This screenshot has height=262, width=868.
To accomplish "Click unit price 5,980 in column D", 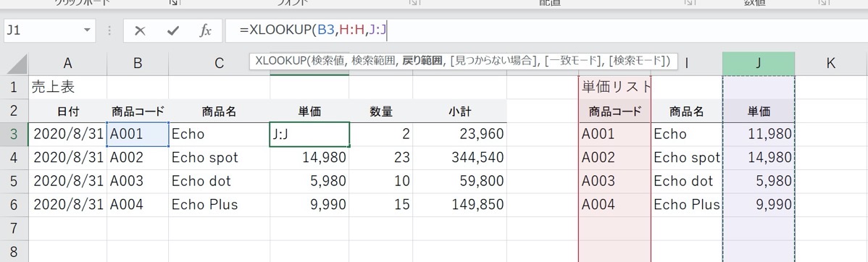I will pos(309,181).
